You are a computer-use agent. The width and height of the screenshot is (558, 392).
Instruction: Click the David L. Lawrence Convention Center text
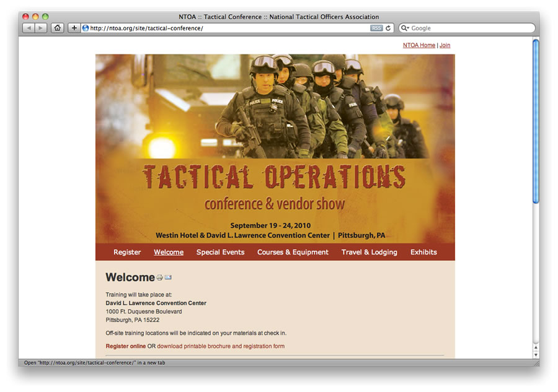pyautogui.click(x=156, y=303)
